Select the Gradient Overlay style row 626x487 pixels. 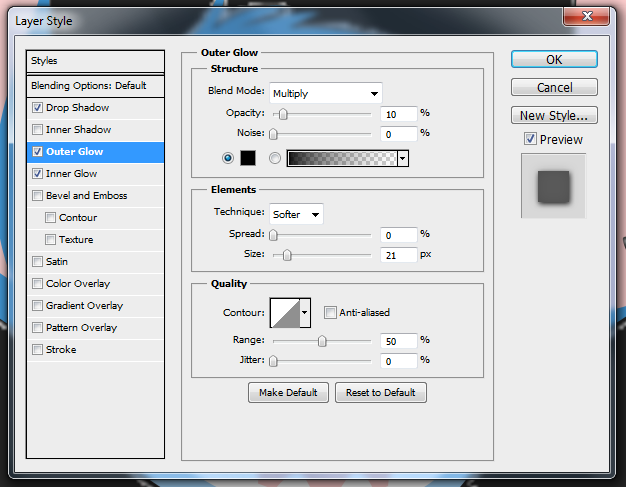tap(95, 306)
